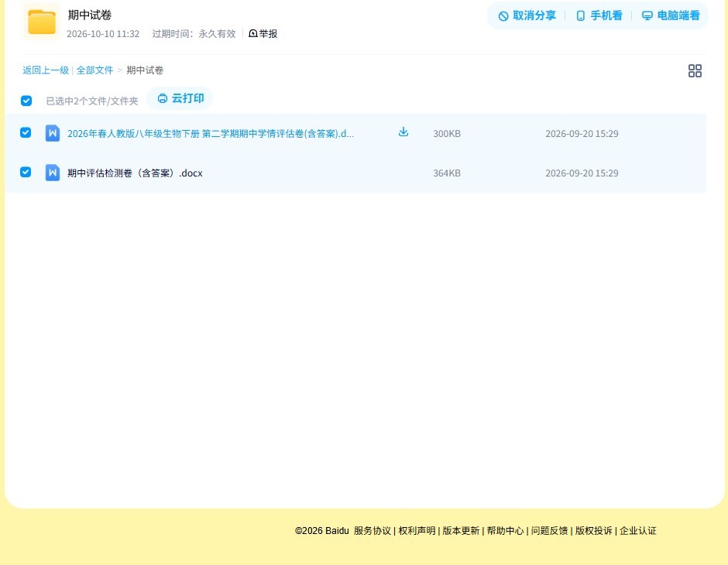Open 权利声明 footer link
Viewport: 728px width, 565px height.
point(417,531)
